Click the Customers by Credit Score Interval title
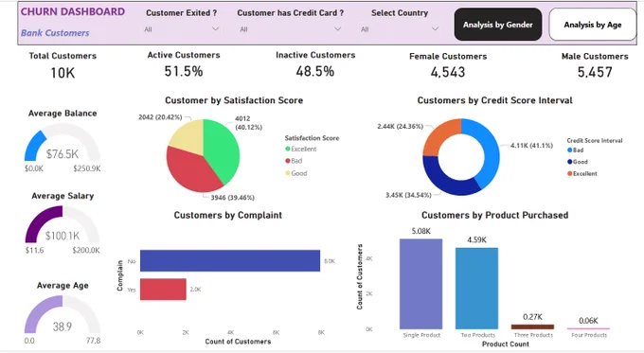Screen dimensions: 644x353 click(495, 100)
